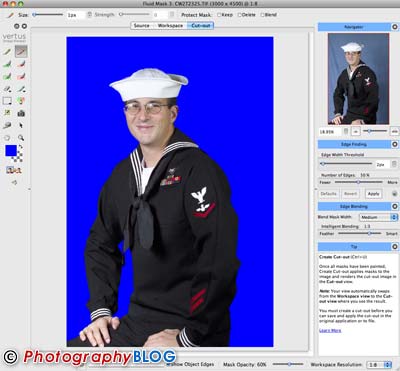Open the Workspace Resolution dropdown
The width and height of the screenshot is (400, 371).
pos(379,365)
